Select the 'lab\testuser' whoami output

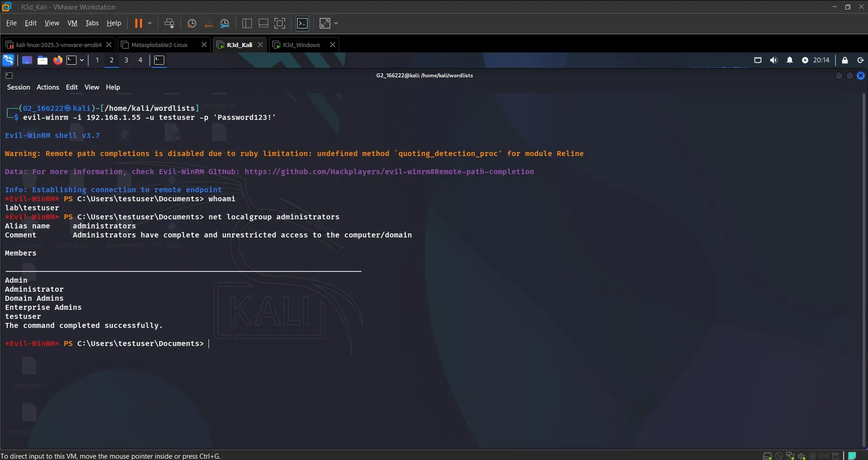click(32, 208)
